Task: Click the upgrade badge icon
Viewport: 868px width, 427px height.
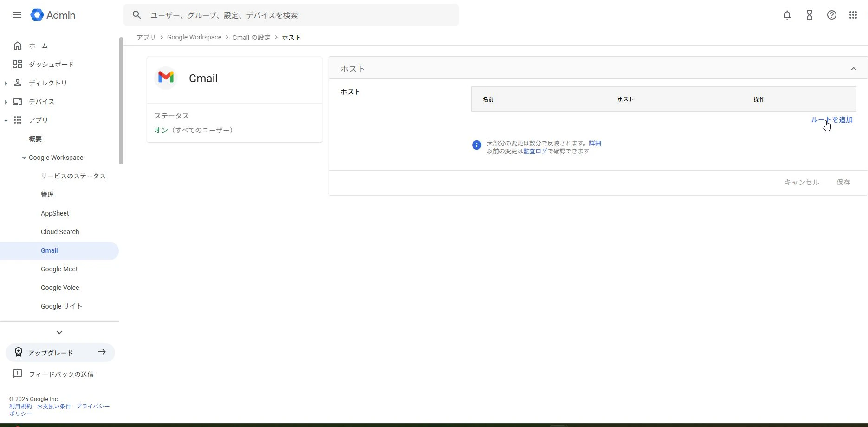Action: [19, 352]
